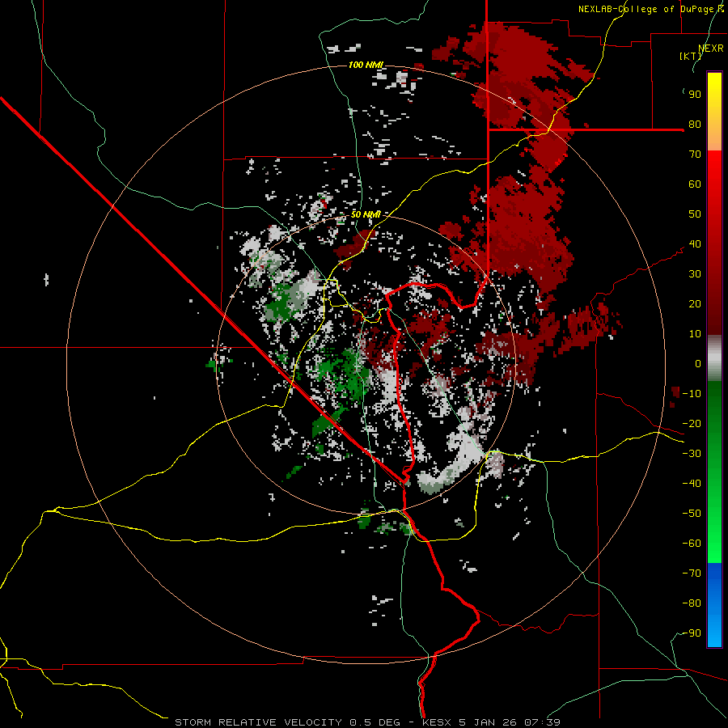Screen dimensions: 728x728
Task: Select the 50 value on velocity scale
Action: tap(695, 214)
